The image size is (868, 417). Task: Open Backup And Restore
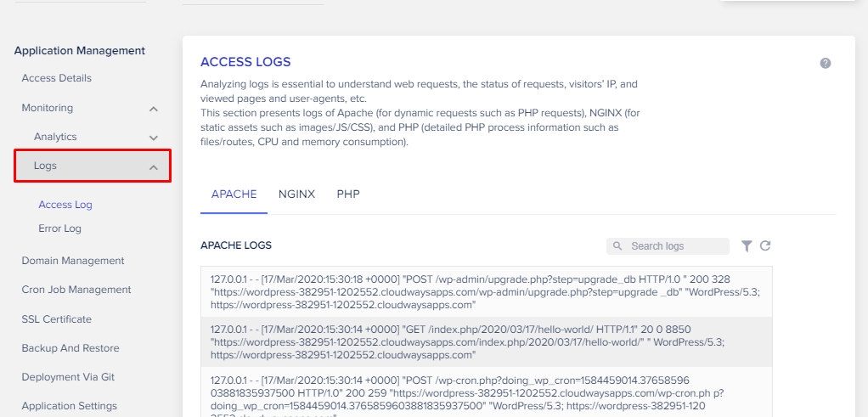pyautogui.click(x=70, y=348)
